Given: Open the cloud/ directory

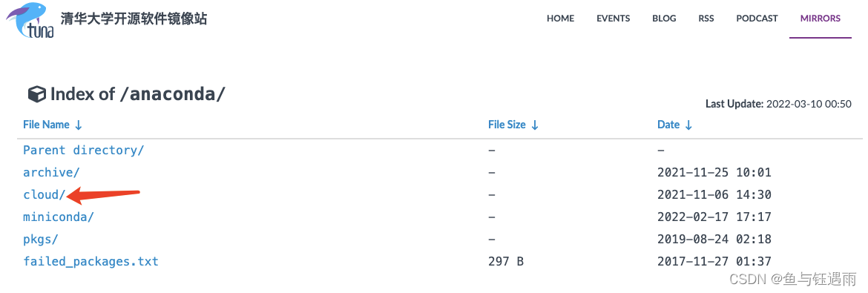Looking at the screenshot, I should tap(44, 194).
